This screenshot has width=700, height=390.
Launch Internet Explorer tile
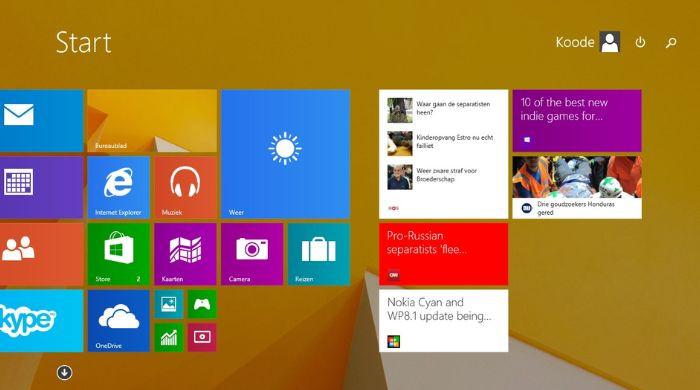point(119,187)
